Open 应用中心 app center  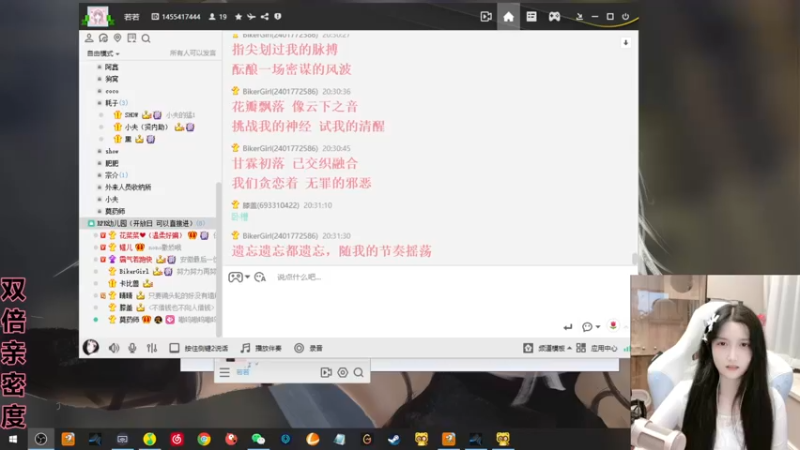tap(596, 348)
